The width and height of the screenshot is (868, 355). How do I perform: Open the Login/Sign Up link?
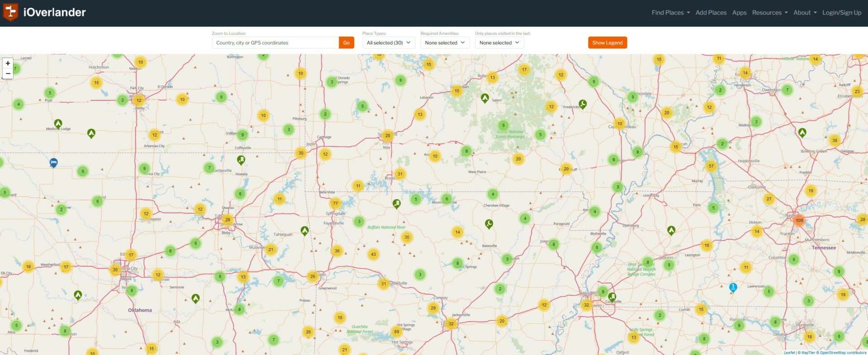(x=841, y=13)
